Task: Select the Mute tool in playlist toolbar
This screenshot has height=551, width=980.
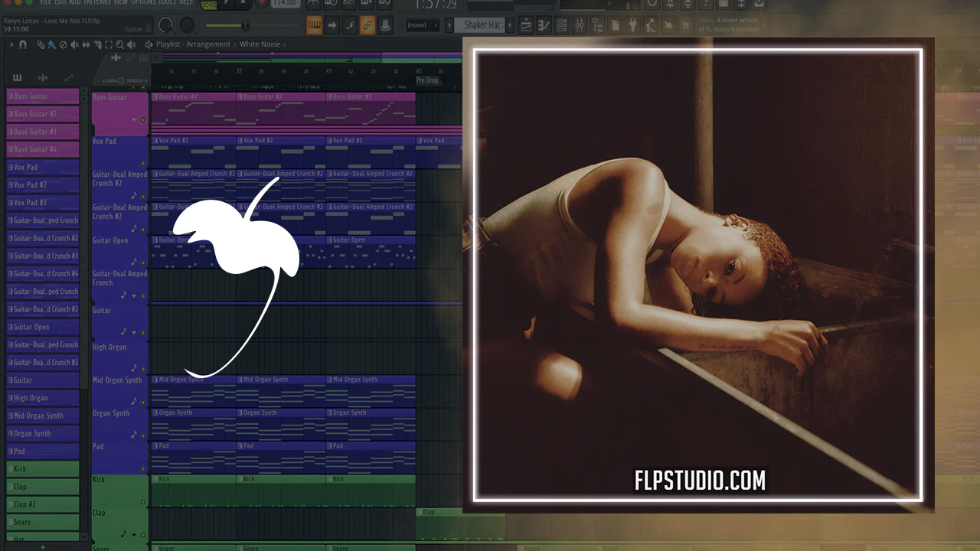Action: click(x=74, y=44)
